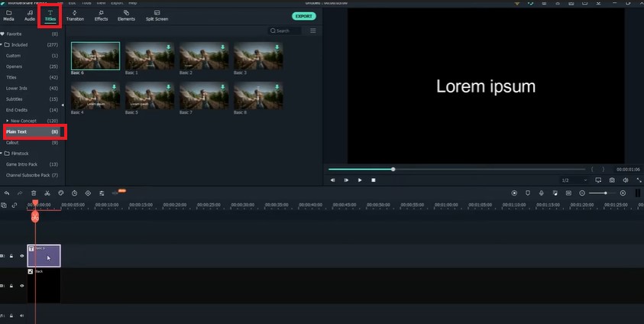Click the delete trash icon in timeline toolbar

coord(34,193)
